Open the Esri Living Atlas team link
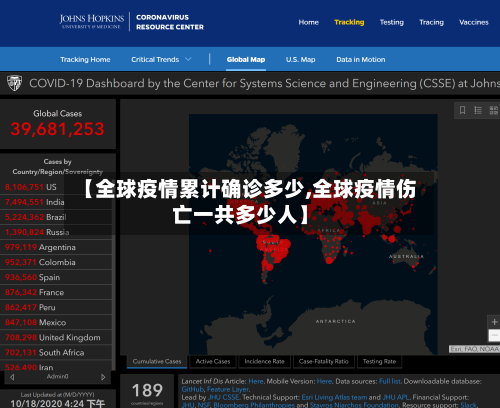The width and height of the screenshot is (500, 408). [334, 397]
